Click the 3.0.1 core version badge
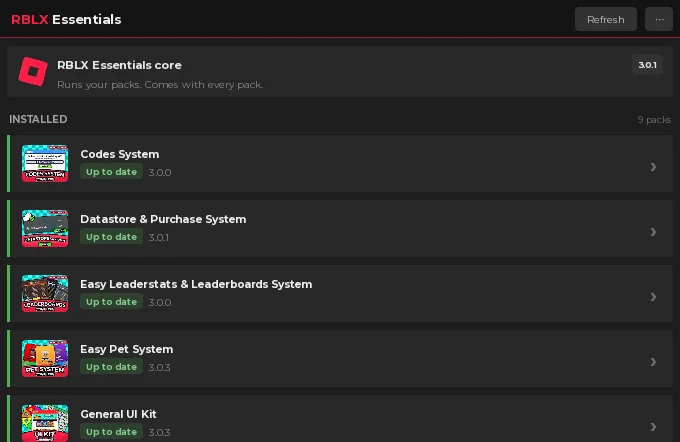The image size is (680, 442). coord(647,65)
